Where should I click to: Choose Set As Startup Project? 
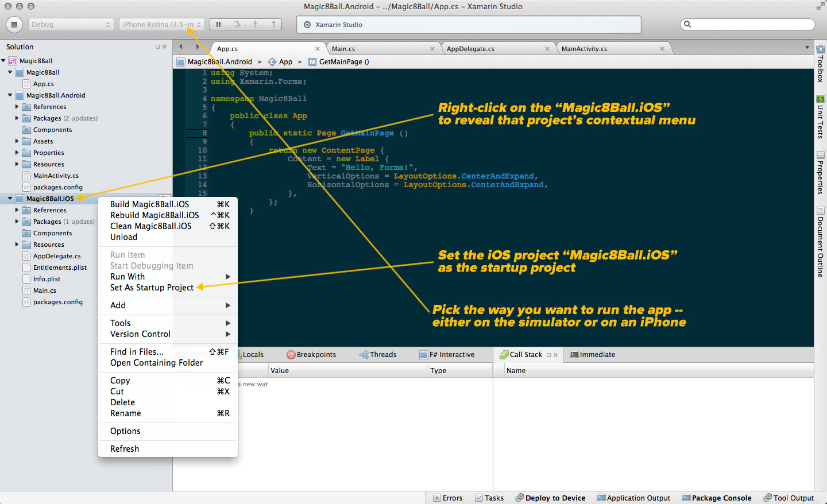pos(168,288)
